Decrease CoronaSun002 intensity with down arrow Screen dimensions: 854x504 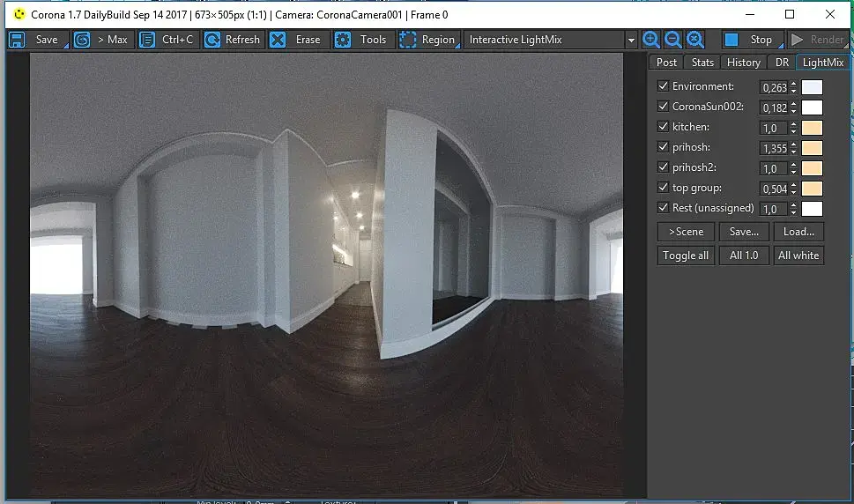coord(793,111)
